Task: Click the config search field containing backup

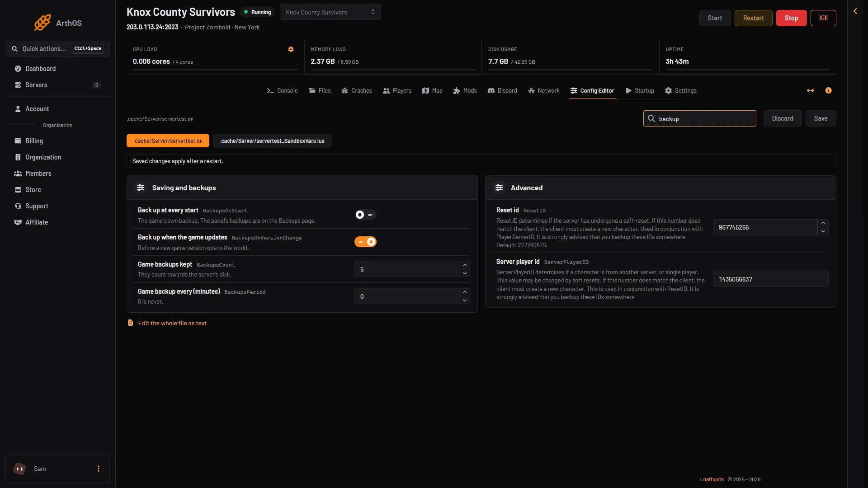Action: [699, 118]
